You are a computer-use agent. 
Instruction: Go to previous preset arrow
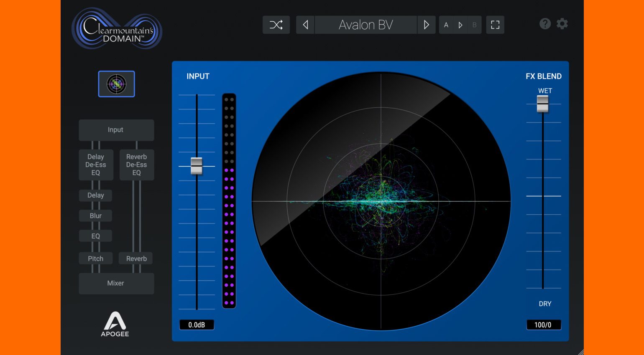click(305, 25)
